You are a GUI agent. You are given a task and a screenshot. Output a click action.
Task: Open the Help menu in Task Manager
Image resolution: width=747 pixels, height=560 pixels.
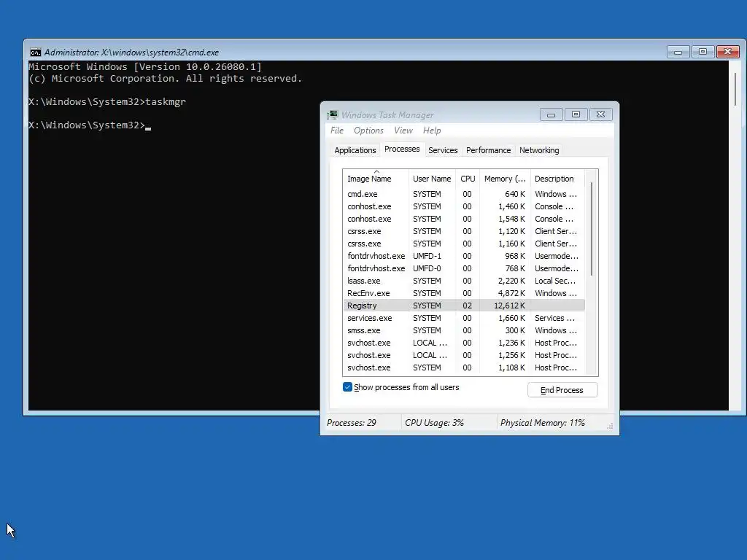coord(432,131)
